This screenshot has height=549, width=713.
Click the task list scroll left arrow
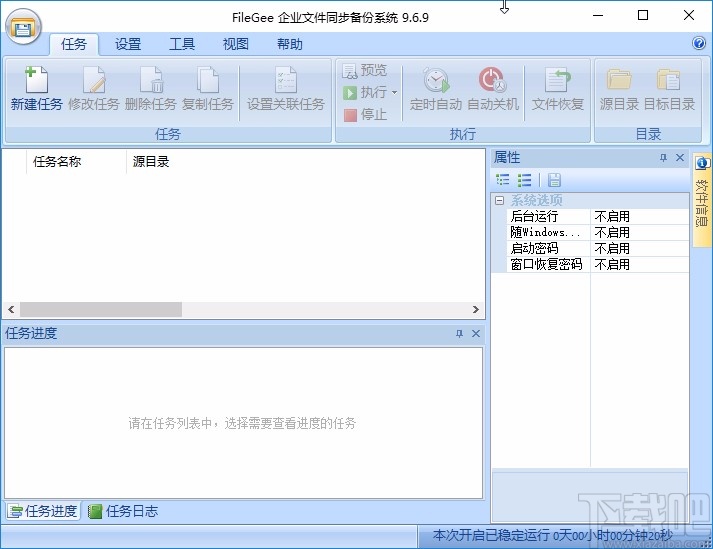click(11, 310)
